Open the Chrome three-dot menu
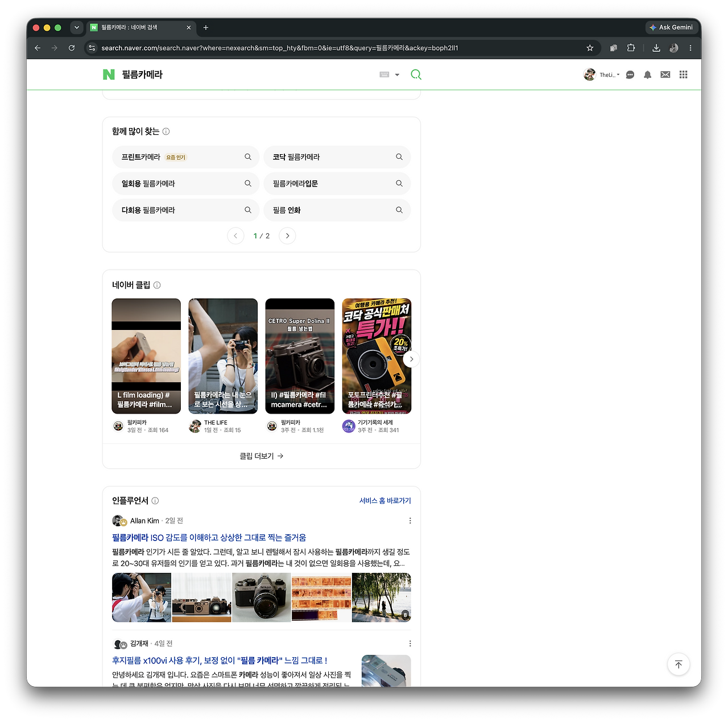 690,48
